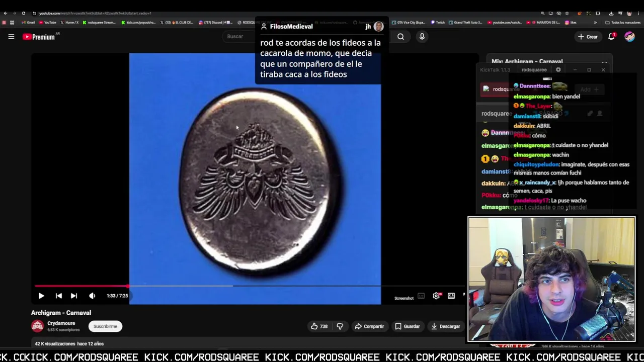Open video player settings gear
The width and height of the screenshot is (644, 362).
436,296
